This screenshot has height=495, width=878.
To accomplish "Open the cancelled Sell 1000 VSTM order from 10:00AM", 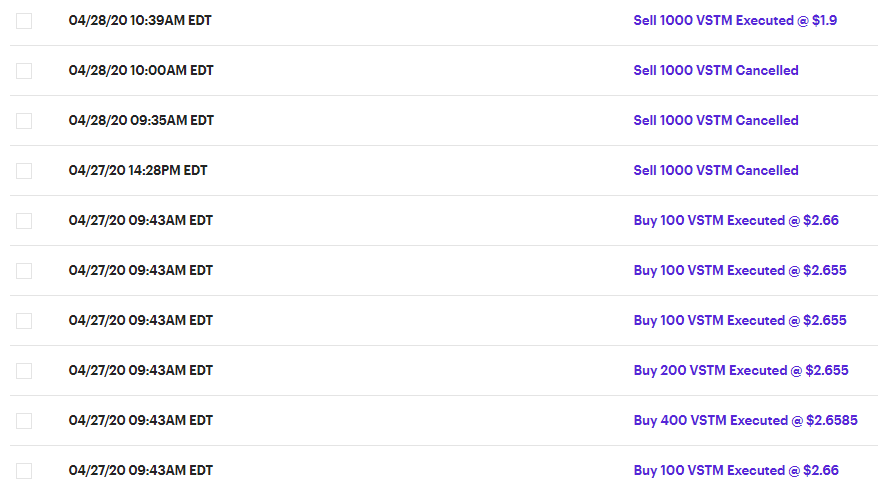I will pos(716,70).
